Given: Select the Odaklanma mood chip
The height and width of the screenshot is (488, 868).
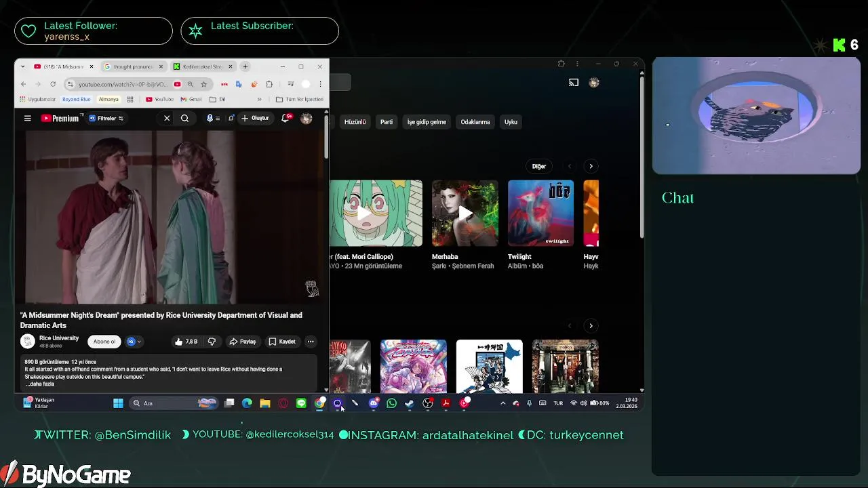Looking at the screenshot, I should (x=475, y=122).
